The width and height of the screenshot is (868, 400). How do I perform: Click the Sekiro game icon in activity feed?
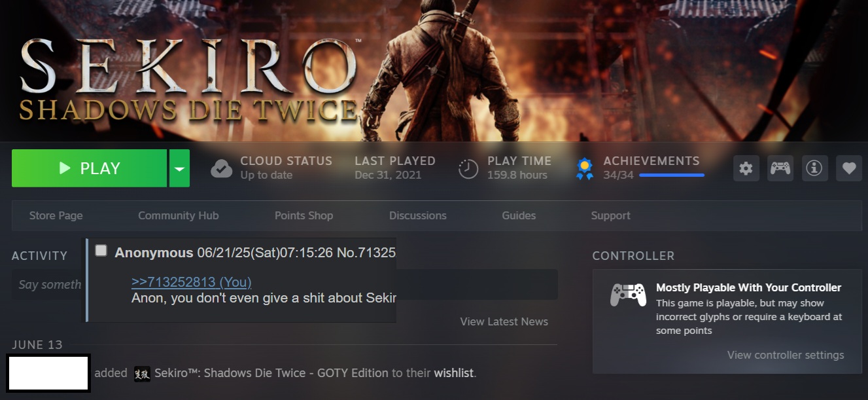tap(142, 373)
